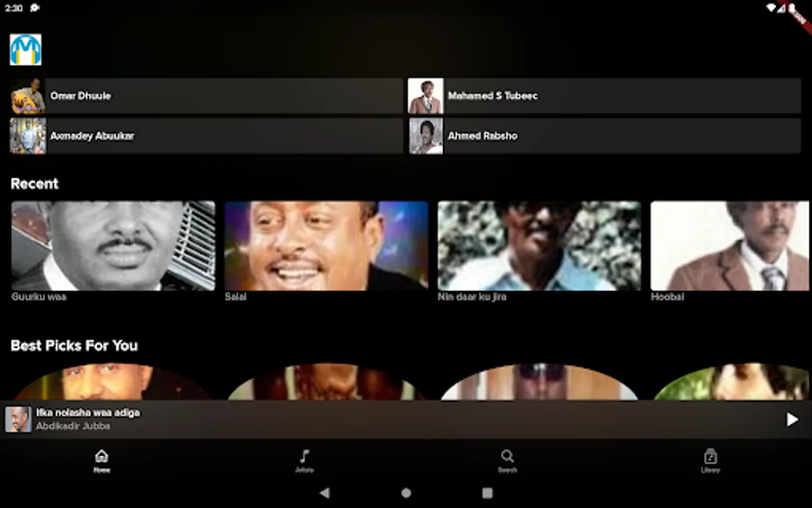
Task: Tap the Wi-Fi status icon
Action: (771, 8)
